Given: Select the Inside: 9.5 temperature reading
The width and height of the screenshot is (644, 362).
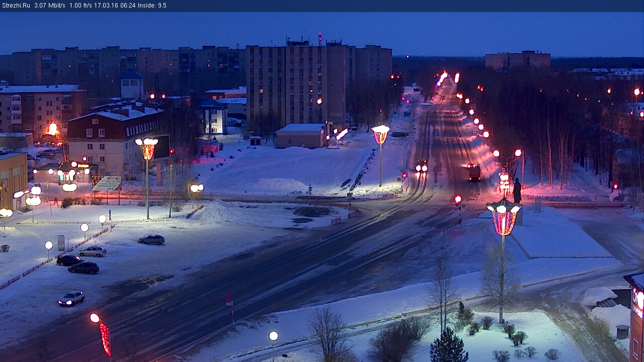Looking at the screenshot, I should 152,6.
